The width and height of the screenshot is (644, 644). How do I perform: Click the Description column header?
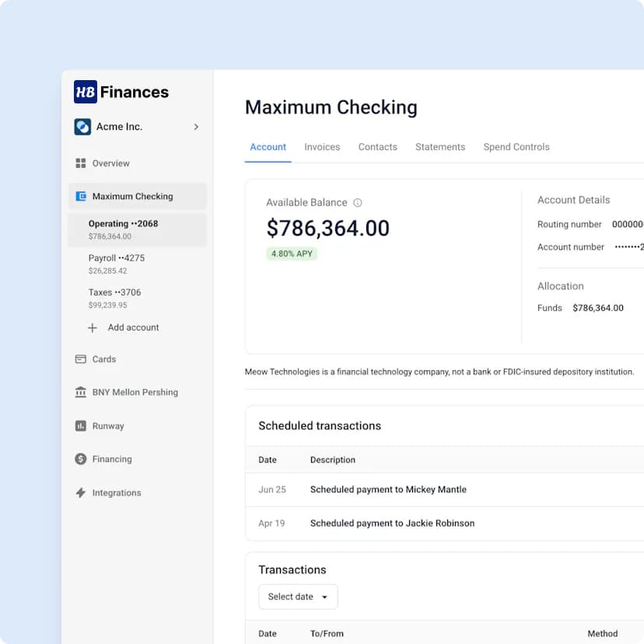pos(333,460)
